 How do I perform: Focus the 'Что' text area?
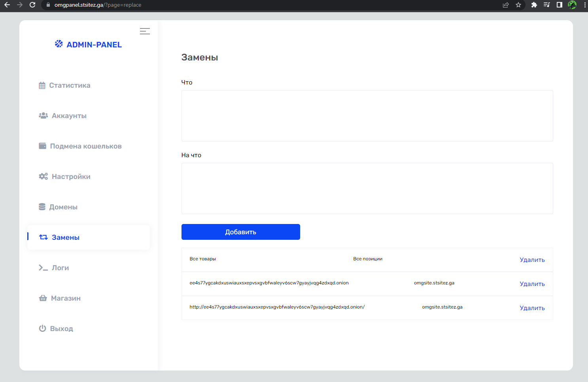(367, 116)
